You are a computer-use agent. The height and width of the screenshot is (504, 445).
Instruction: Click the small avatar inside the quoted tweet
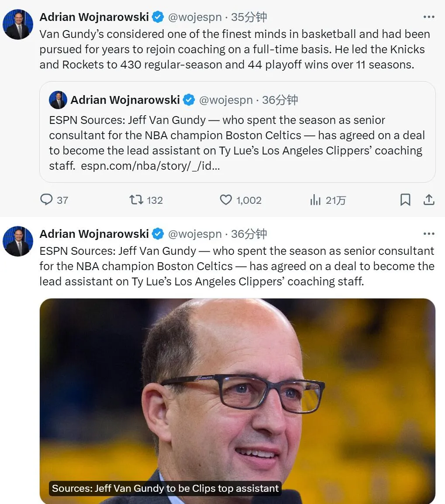pos(58,100)
